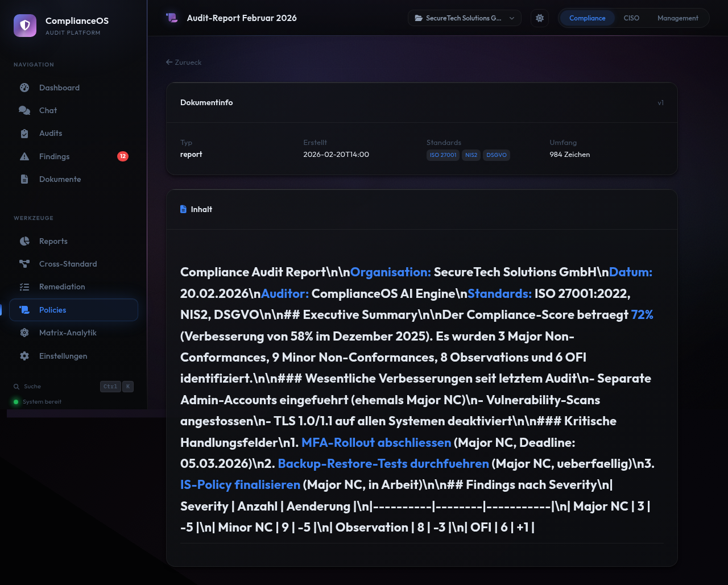Click the Findings warning triangle icon
The width and height of the screenshot is (728, 585).
click(24, 156)
